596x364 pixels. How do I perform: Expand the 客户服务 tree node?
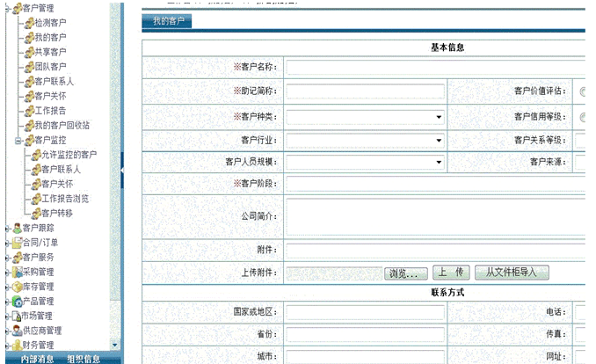pyautogui.click(x=7, y=258)
